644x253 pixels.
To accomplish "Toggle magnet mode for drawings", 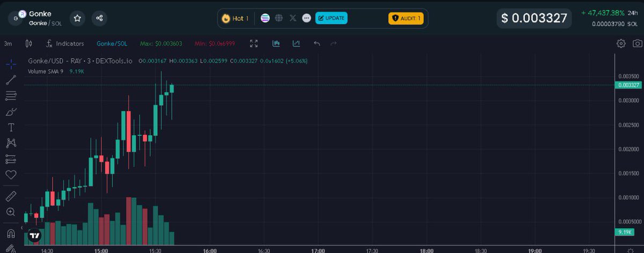I will [11, 234].
